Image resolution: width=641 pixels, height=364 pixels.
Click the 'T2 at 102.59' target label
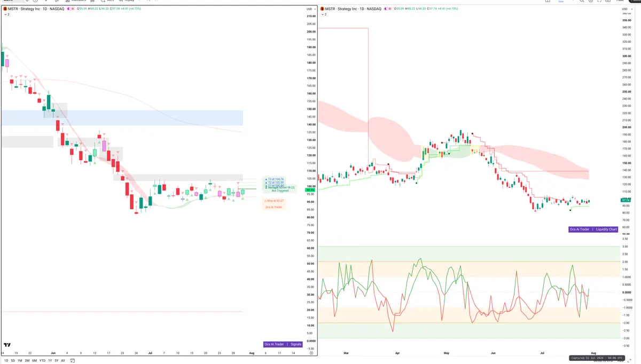pyautogui.click(x=276, y=183)
